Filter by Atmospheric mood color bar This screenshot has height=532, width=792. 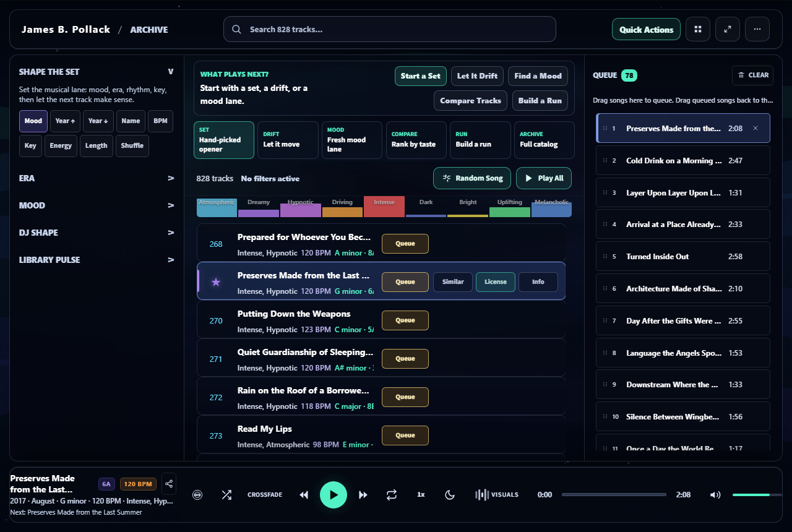pos(217,207)
